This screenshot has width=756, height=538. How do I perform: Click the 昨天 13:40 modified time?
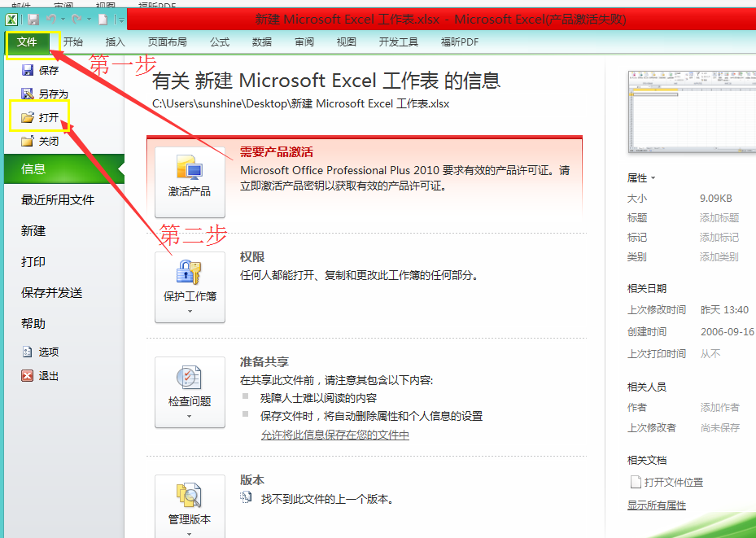point(724,309)
